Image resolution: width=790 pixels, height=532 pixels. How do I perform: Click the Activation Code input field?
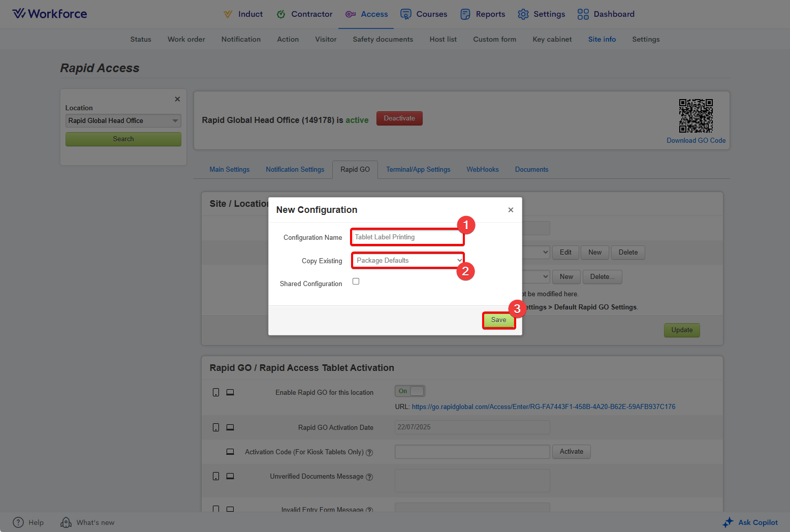tap(472, 452)
